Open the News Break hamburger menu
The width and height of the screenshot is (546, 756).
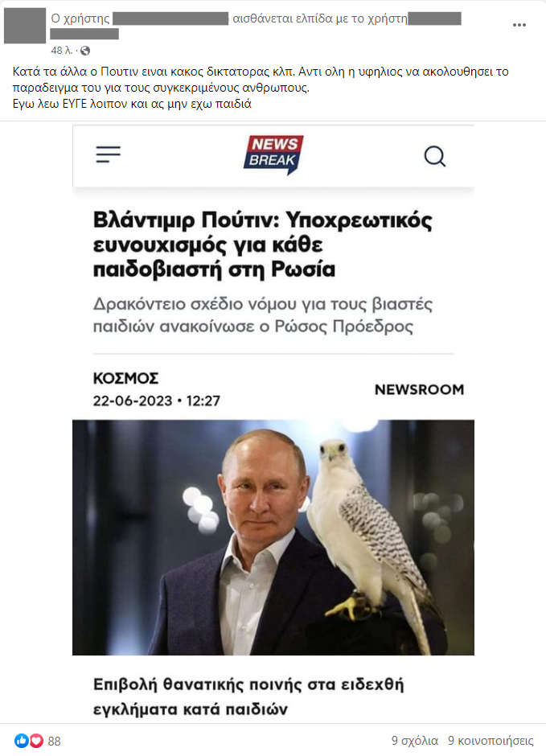(109, 154)
